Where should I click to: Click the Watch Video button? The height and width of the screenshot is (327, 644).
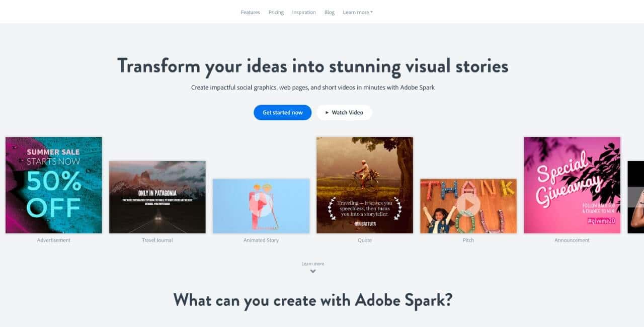[344, 112]
